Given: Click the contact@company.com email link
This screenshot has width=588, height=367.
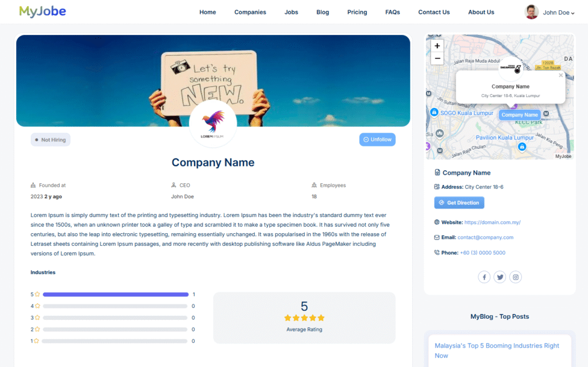Looking at the screenshot, I should coord(485,237).
